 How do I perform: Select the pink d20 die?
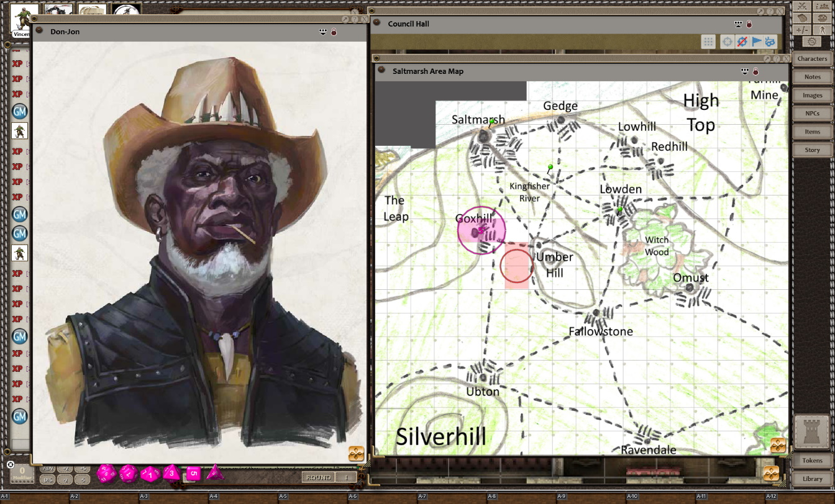pyautogui.click(x=106, y=474)
